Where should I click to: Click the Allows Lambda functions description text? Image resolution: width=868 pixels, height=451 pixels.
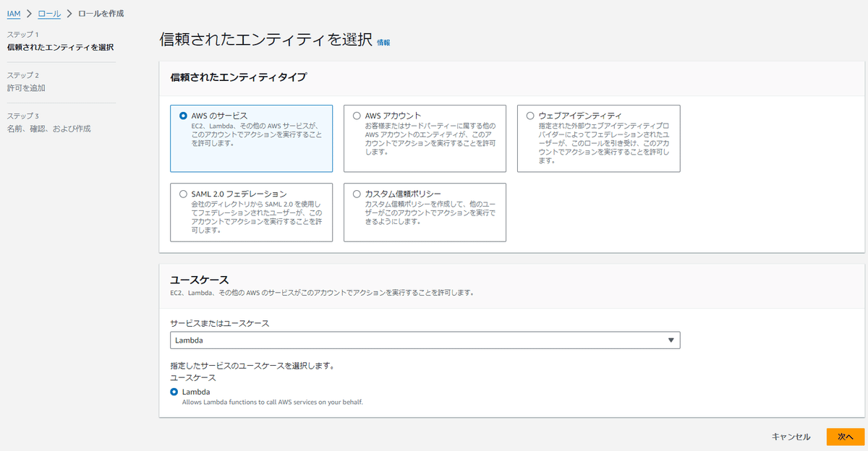272,402
